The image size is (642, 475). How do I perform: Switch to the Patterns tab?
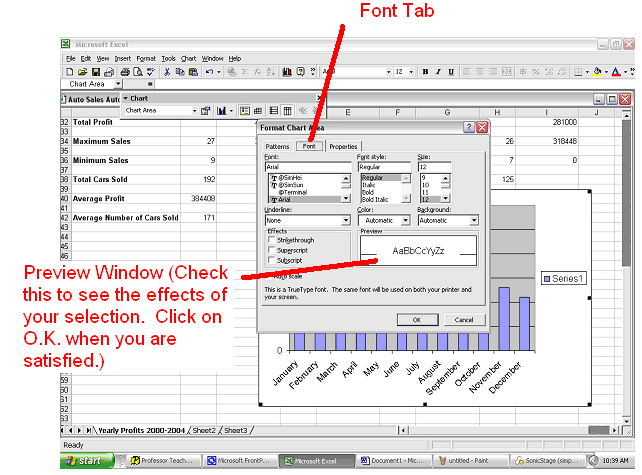click(x=277, y=147)
